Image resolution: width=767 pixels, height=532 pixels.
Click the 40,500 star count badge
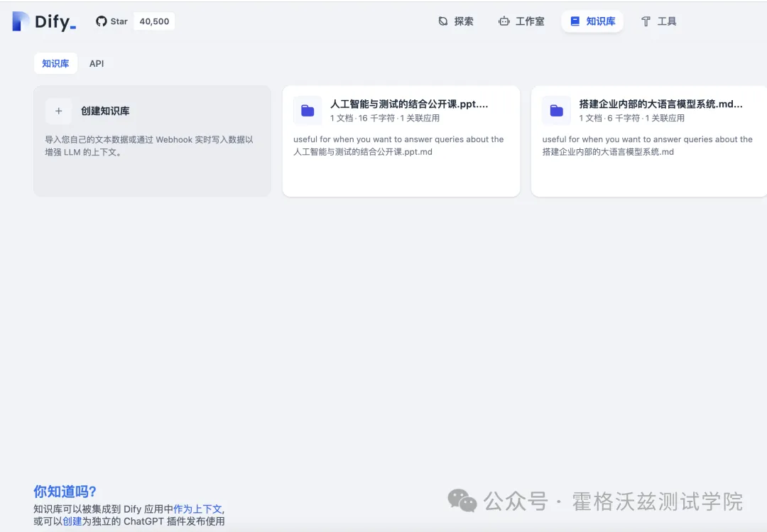[x=155, y=21]
